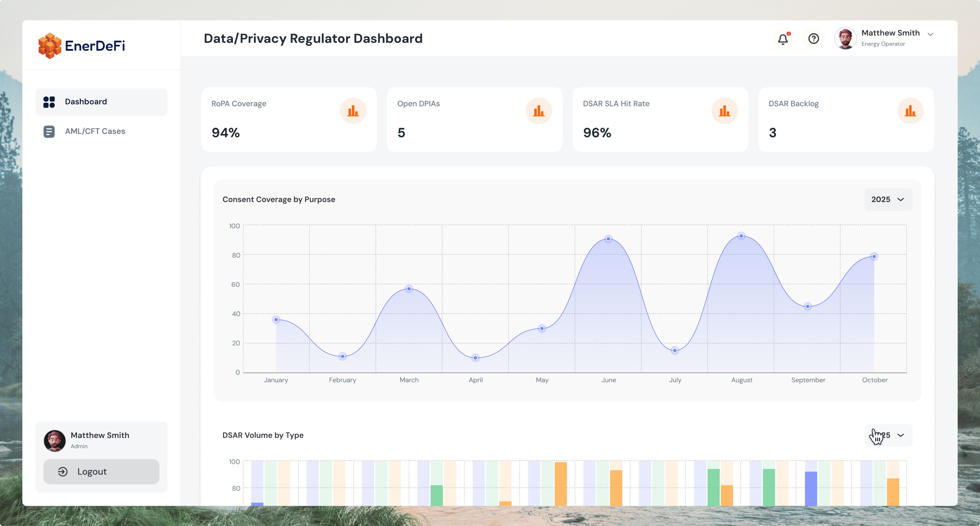Click the Admin role label in sidebar

pos(79,446)
